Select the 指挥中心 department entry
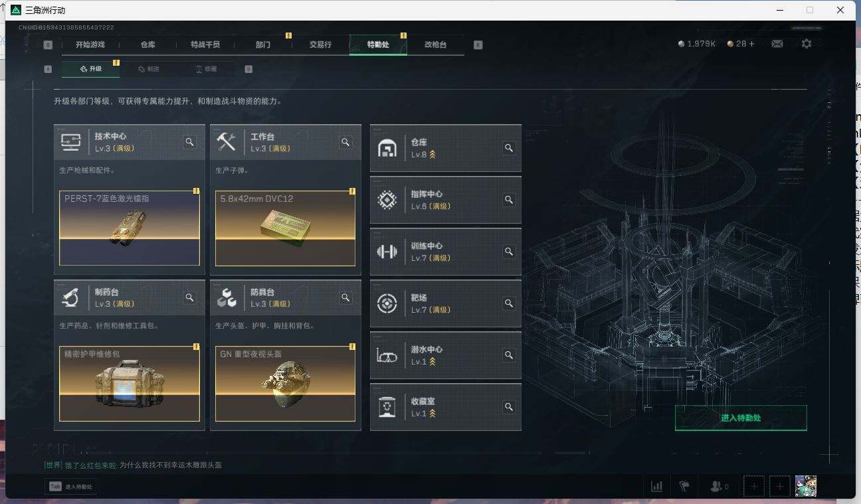The height and width of the screenshot is (504, 861). coord(446,200)
